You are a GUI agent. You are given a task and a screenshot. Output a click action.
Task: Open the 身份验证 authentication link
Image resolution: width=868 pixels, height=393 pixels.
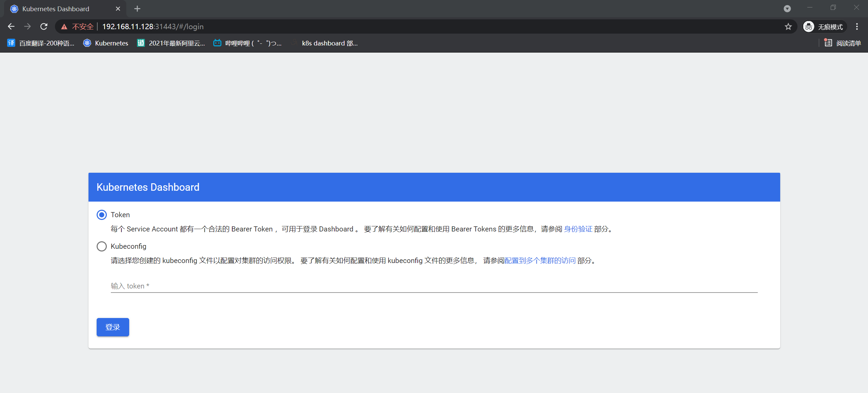tap(578, 229)
